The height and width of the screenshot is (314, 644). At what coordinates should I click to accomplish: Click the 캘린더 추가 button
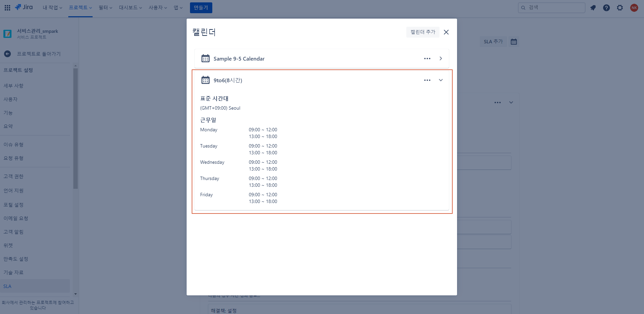[x=423, y=32]
